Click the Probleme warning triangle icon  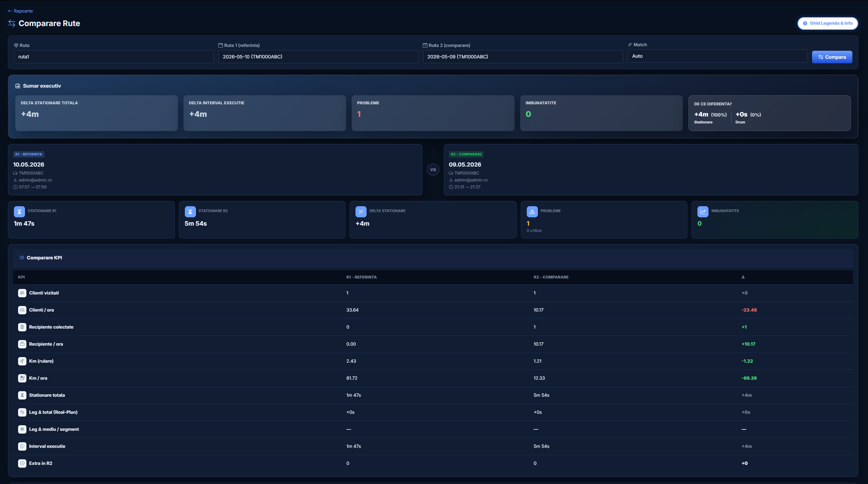(532, 211)
